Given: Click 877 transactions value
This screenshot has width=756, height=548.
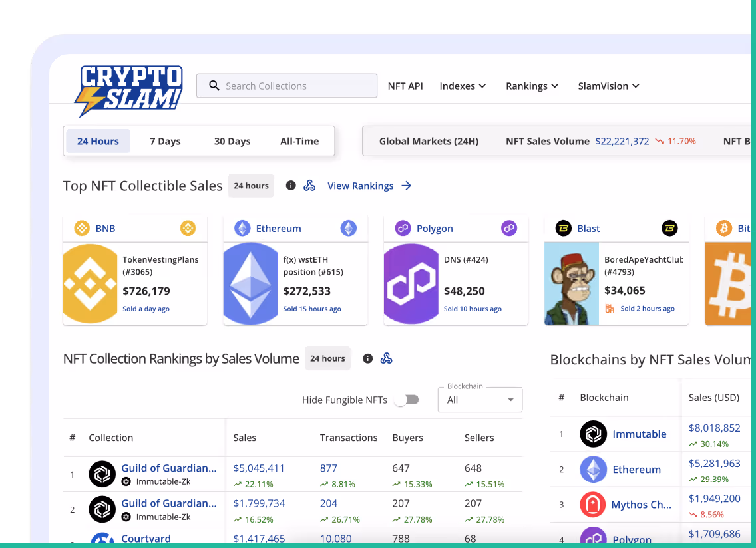Looking at the screenshot, I should (328, 468).
